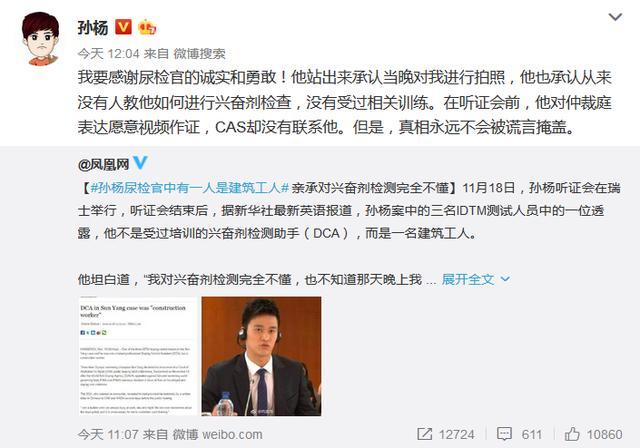Click the chevron after 展开全文
The image size is (640, 448).
(505, 279)
